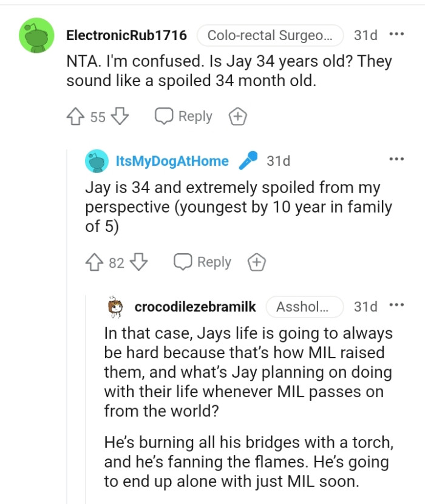
Task: Click the Colo-rectal Surgeon flair tag
Action: [270, 35]
